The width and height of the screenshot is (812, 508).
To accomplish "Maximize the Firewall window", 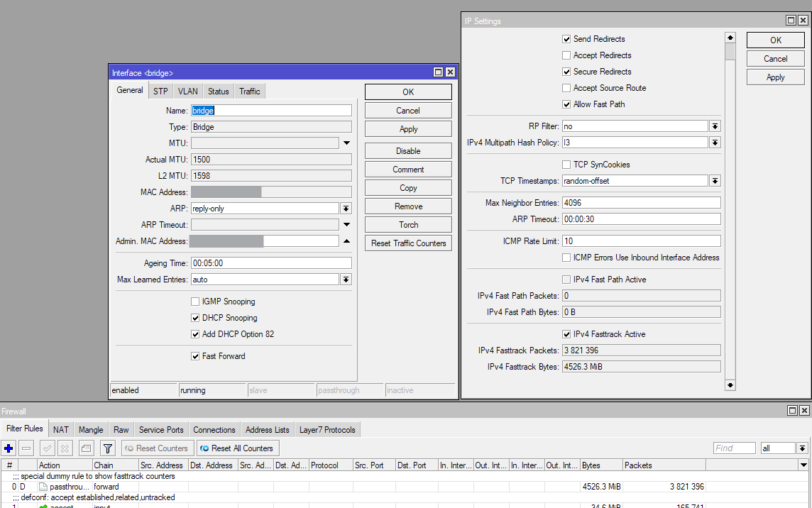I will pyautogui.click(x=792, y=411).
